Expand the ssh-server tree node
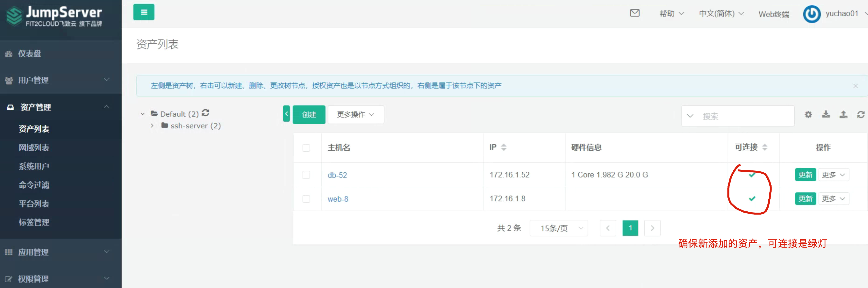This screenshot has width=868, height=288. tap(152, 125)
